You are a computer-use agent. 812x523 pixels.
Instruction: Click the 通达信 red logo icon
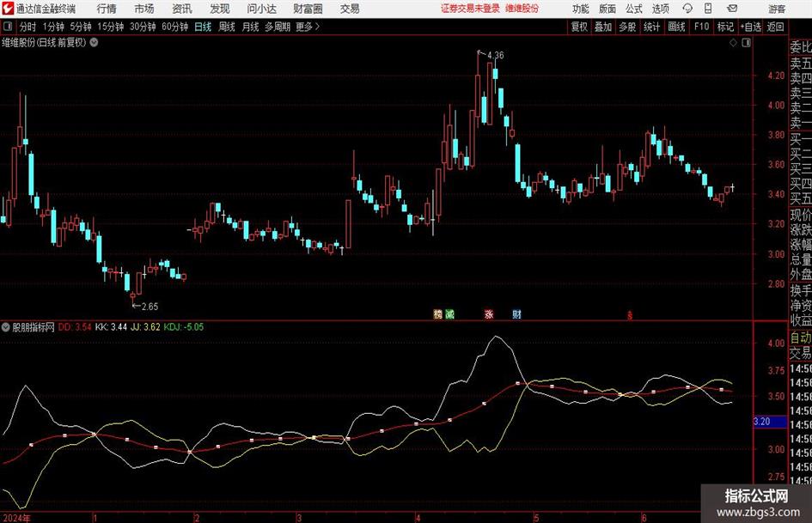click(7, 9)
